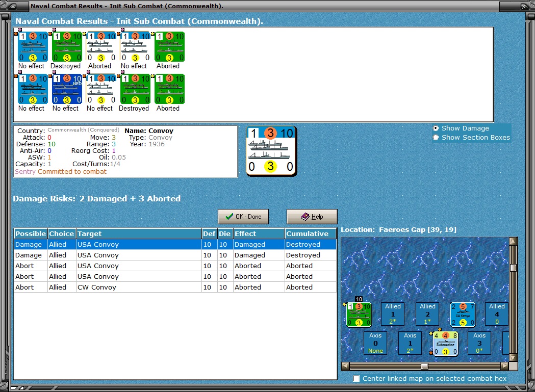Select the highlighted Damage USA Convoy row
Image resolution: width=535 pixels, height=392 pixels.
click(x=175, y=244)
